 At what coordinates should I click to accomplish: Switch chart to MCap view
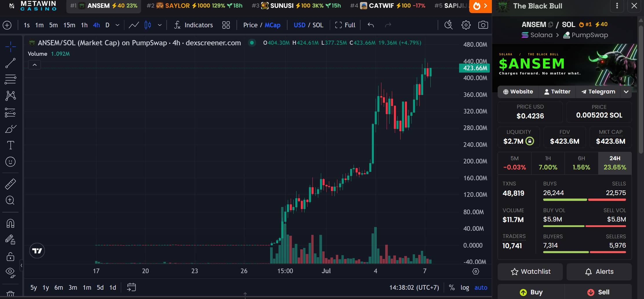[x=272, y=25]
